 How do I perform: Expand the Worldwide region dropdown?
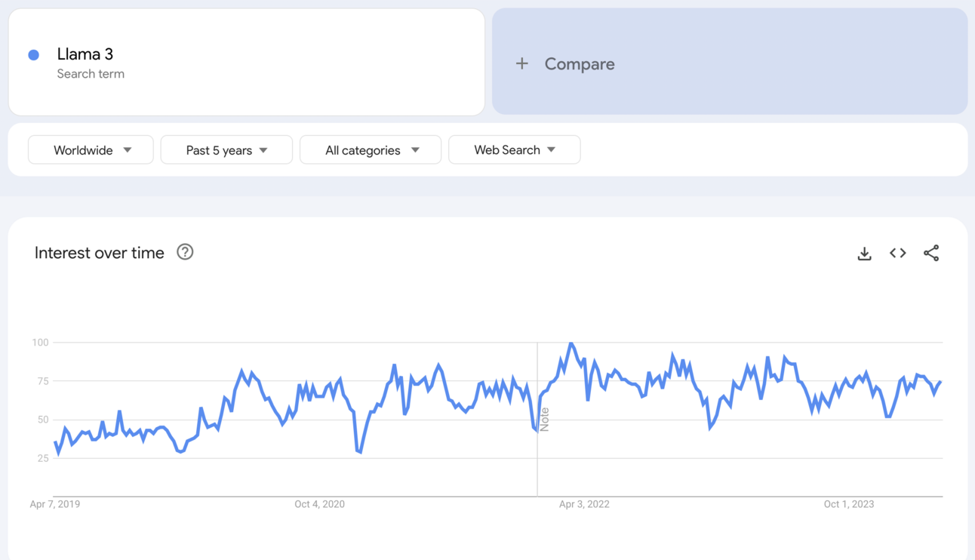[91, 149]
